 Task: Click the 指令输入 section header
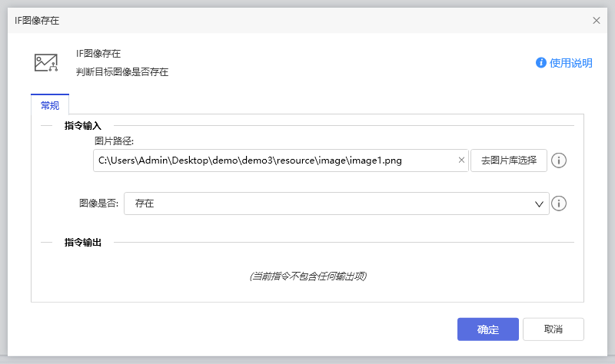tap(83, 125)
